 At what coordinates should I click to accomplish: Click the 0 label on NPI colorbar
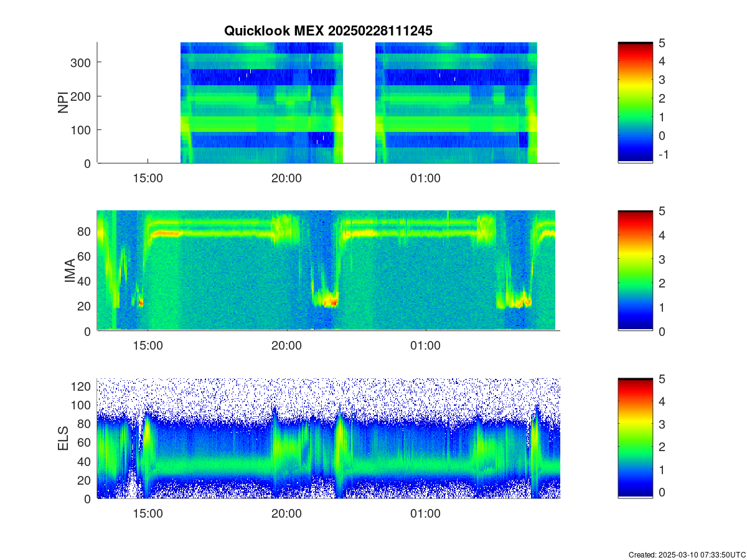tap(662, 136)
